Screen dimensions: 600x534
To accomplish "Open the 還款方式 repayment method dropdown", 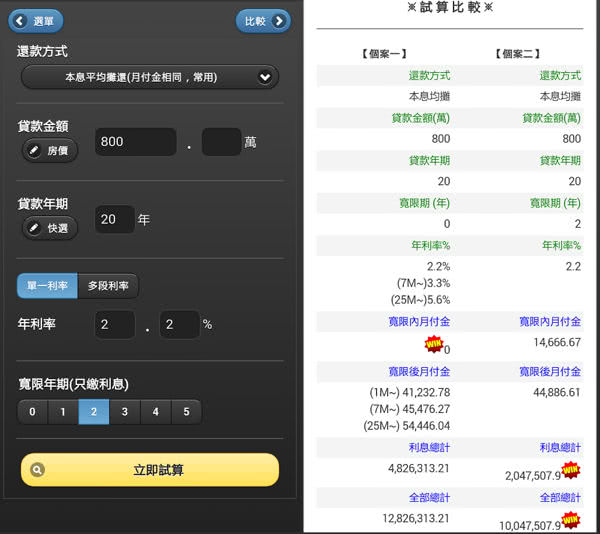I will [x=150, y=77].
